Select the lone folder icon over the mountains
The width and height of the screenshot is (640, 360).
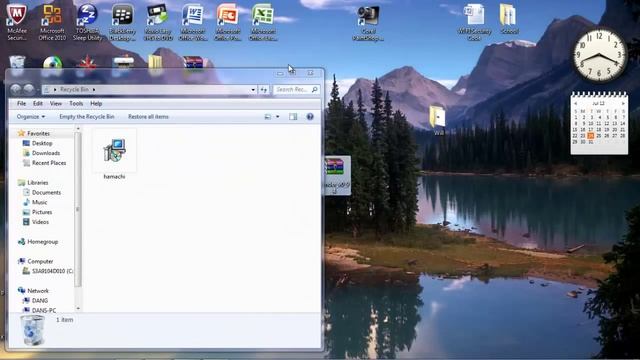point(438,119)
